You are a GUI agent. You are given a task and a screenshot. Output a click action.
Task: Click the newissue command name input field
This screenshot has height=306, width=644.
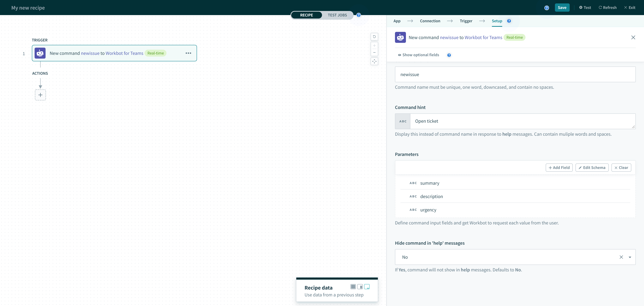515,74
